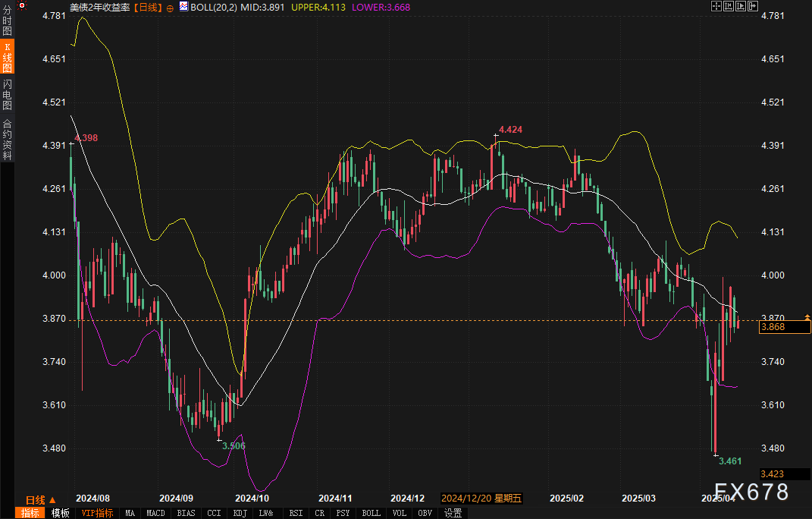Image resolution: width=812 pixels, height=519 pixels.
Task: Toggle the RSI indicator
Action: coord(295,513)
